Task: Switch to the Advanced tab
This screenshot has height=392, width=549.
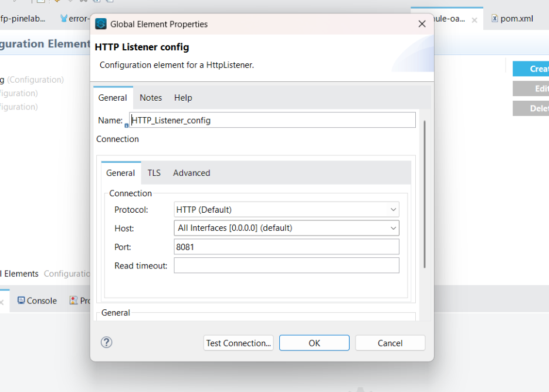Action: click(191, 173)
